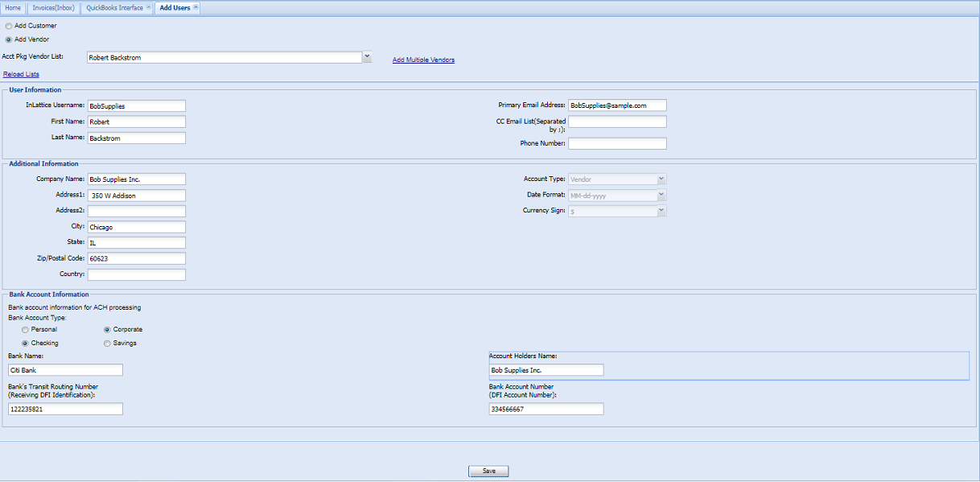980x482 pixels.
Task: Close the QuickBooks Interface tab
Action: coord(149,7)
